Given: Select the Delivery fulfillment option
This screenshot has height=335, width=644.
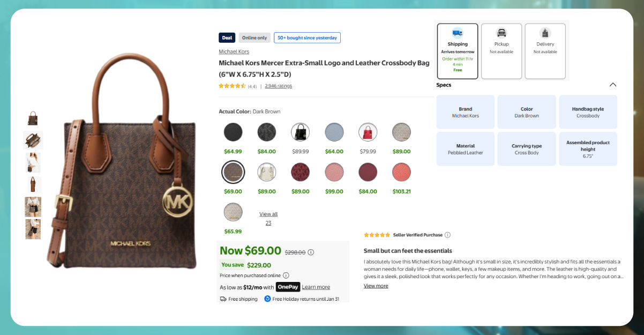Looking at the screenshot, I should 545,51.
